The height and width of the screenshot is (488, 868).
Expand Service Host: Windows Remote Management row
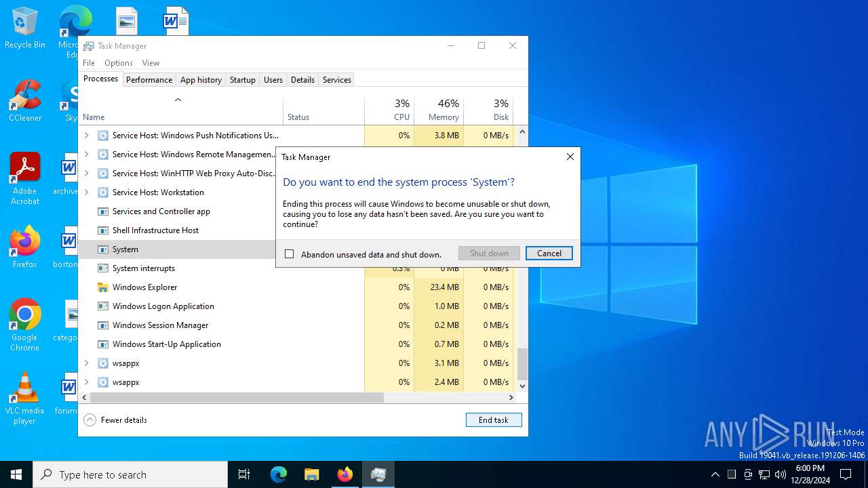[86, 155]
